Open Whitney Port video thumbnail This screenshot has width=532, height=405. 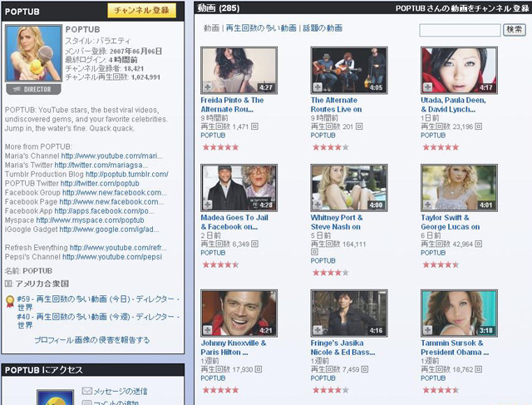[349, 188]
